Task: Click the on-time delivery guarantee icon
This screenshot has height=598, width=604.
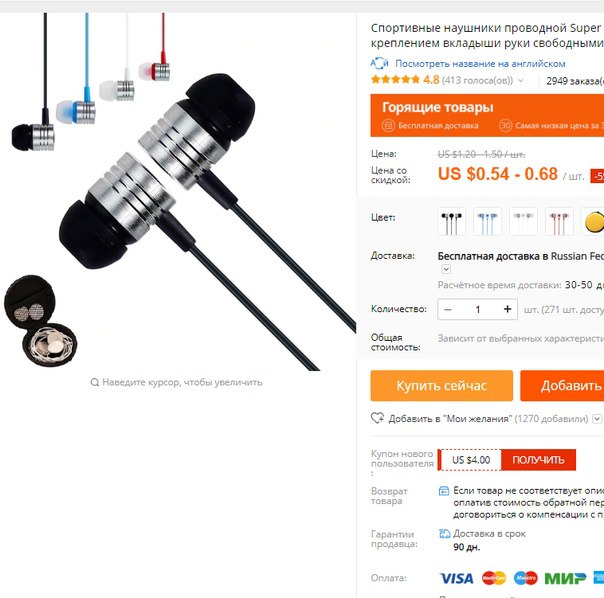Action: pos(445,534)
